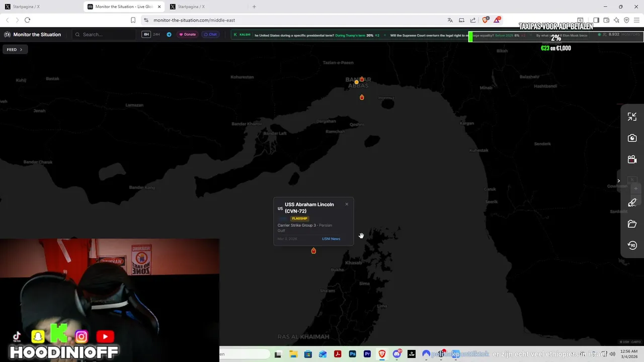Reload the page
644x362 pixels.
27,20
